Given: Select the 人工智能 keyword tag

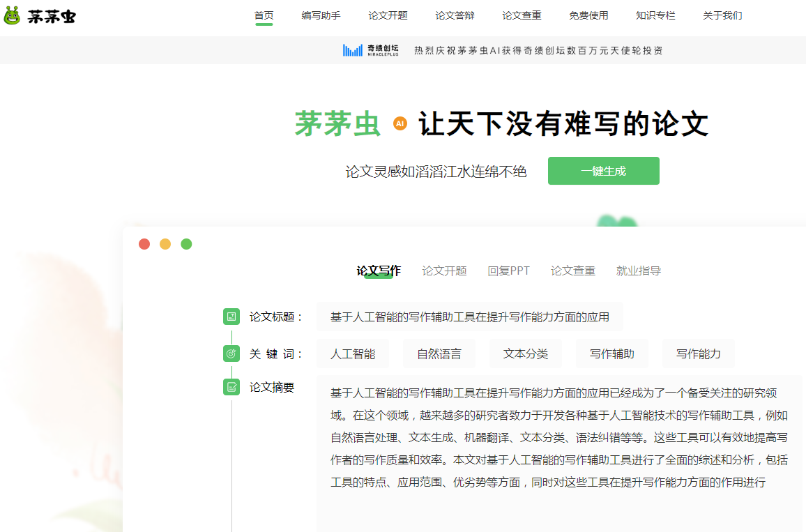Looking at the screenshot, I should pos(353,354).
